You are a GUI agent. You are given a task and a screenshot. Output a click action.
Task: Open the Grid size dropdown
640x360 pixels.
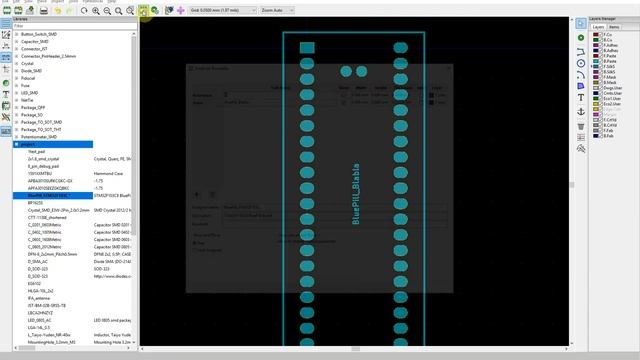tap(222, 10)
